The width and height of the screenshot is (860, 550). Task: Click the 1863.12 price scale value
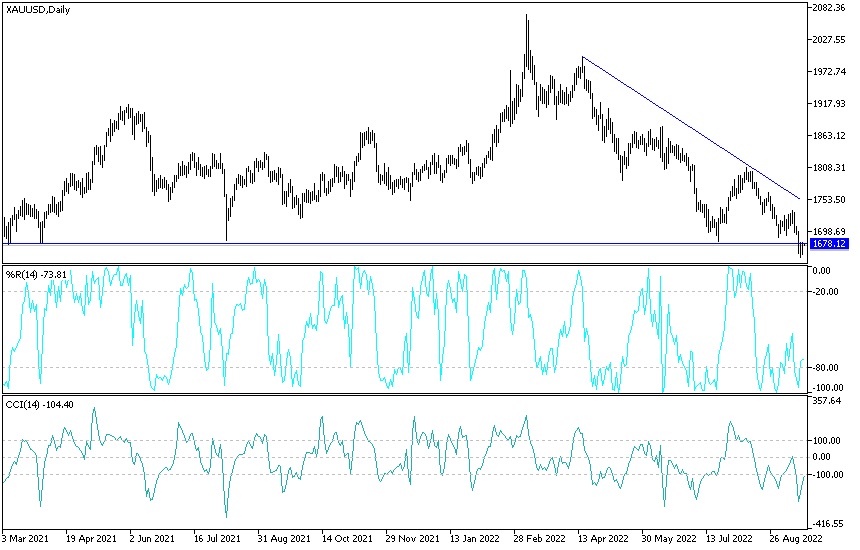click(829, 136)
